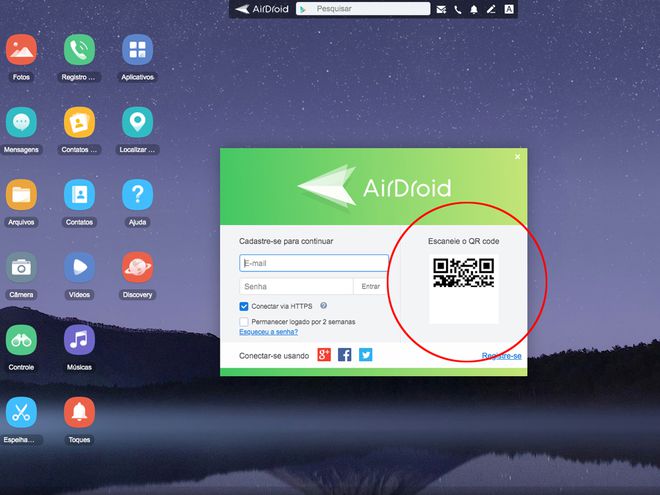This screenshot has height=495, width=660.
Task: Open the Ajuda help icon
Action: tap(137, 194)
